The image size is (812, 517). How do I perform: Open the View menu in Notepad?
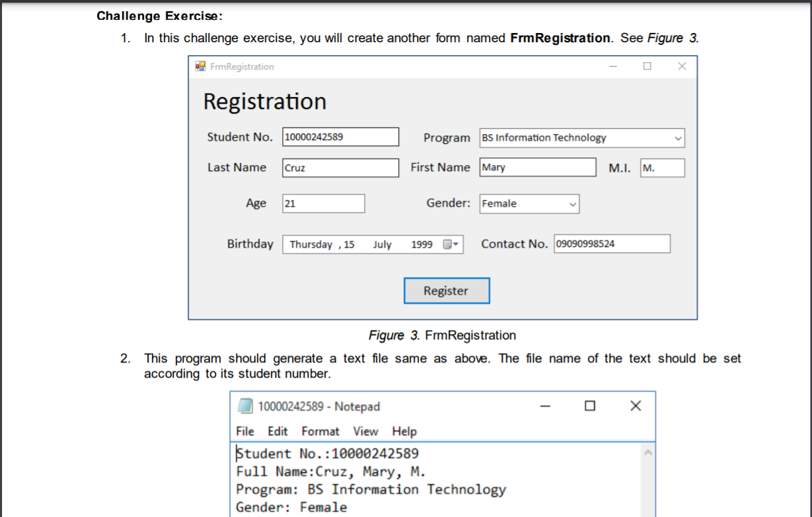[365, 431]
